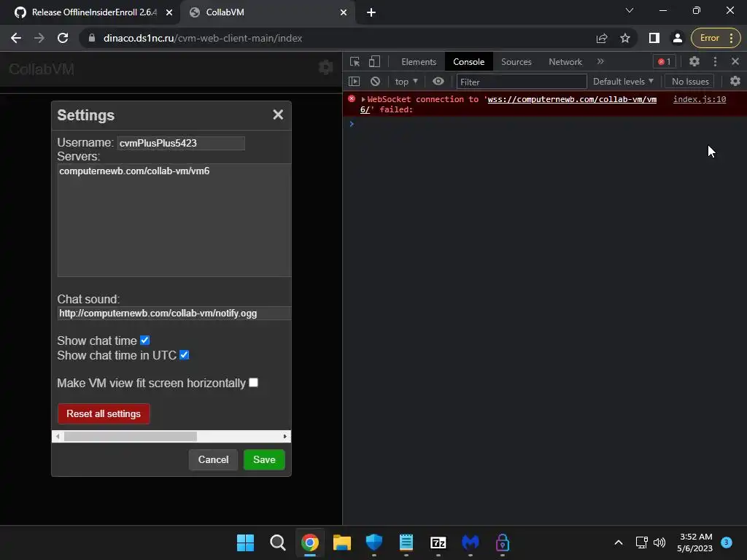Bookmark this tab with the star
The height and width of the screenshot is (560, 747).
(625, 38)
